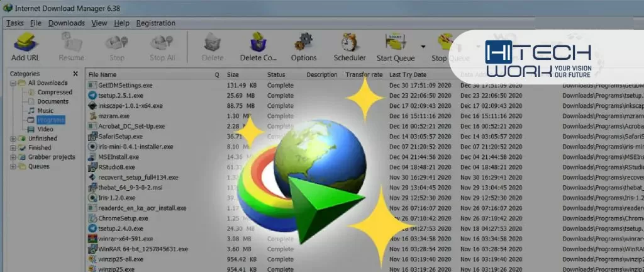Click the iris-mini-0.4.1-installer.exe file icon

point(92,147)
